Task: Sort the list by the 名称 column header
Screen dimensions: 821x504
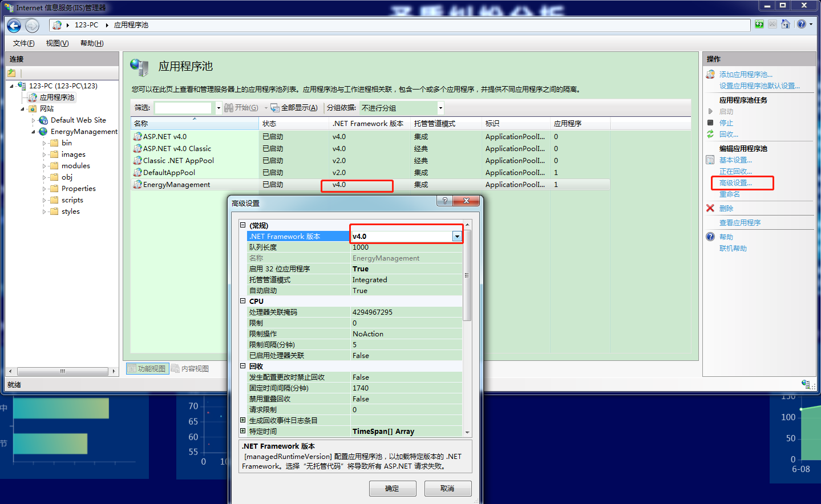Action: 195,124
